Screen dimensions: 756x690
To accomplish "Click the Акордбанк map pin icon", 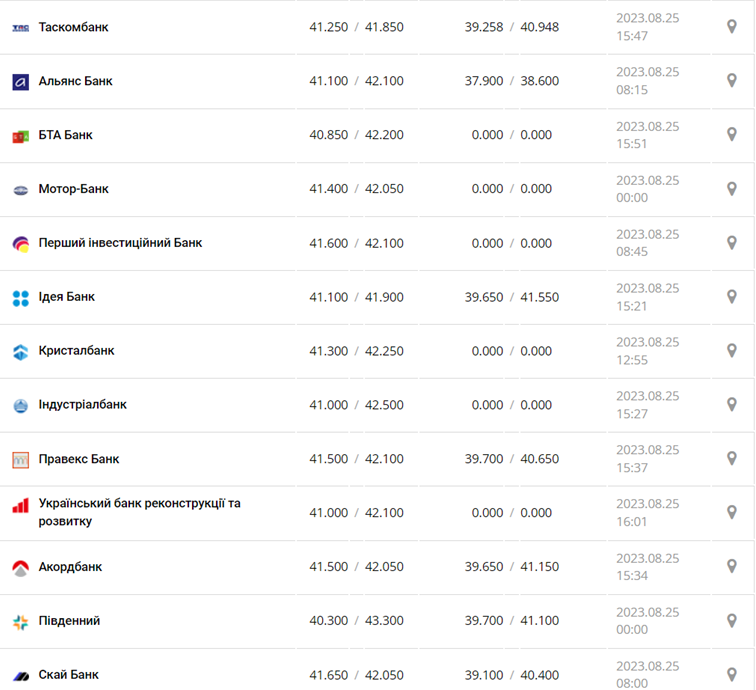I will click(731, 567).
